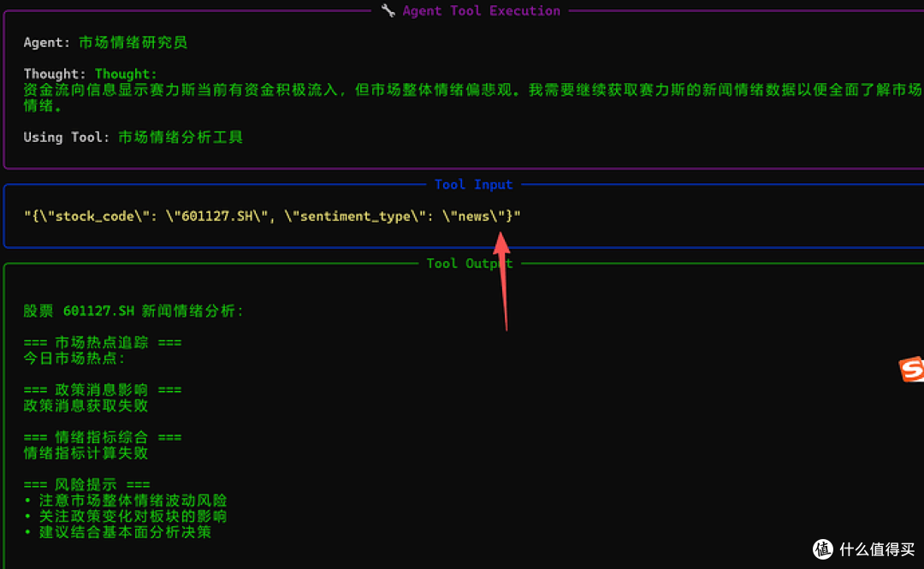The width and height of the screenshot is (924, 569).
Task: Click the bullet '注意市场整体情绪波动风险'
Action: [x=133, y=501]
